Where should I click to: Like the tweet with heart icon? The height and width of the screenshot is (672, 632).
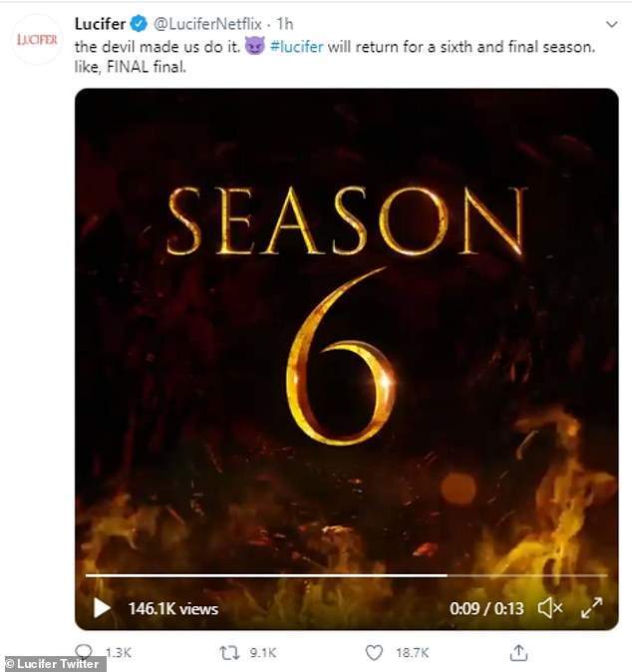click(374, 653)
